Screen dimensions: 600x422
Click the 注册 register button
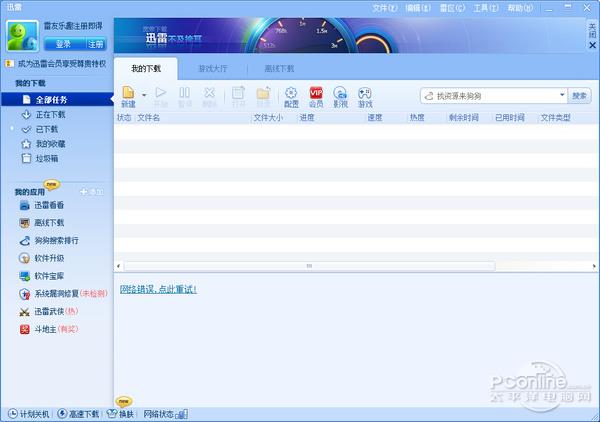[x=96, y=44]
